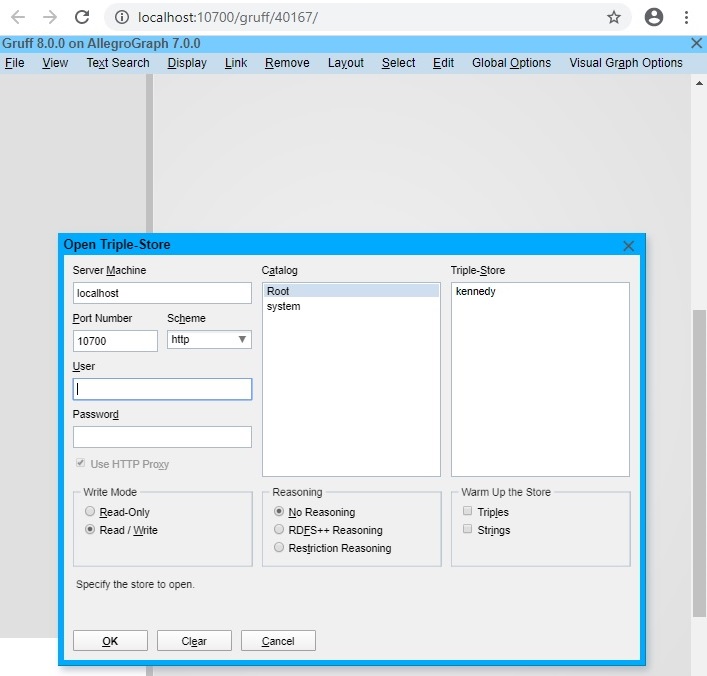The width and height of the screenshot is (707, 676).
Task: Open Chrome three-dot menu
Action: [x=686, y=17]
